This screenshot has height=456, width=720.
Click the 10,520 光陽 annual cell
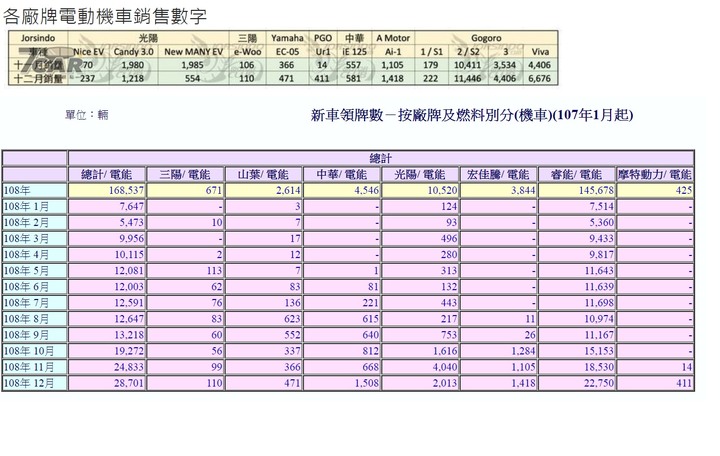420,190
